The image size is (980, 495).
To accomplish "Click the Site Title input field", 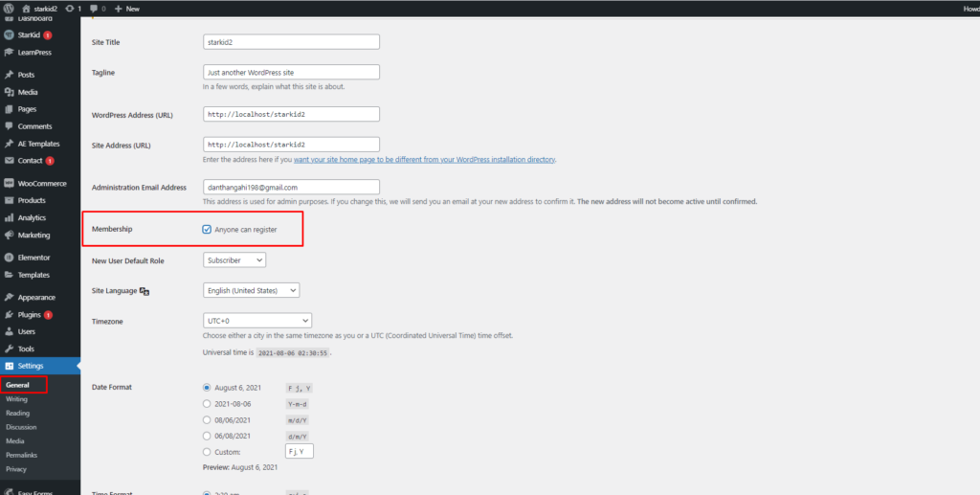I will (291, 42).
